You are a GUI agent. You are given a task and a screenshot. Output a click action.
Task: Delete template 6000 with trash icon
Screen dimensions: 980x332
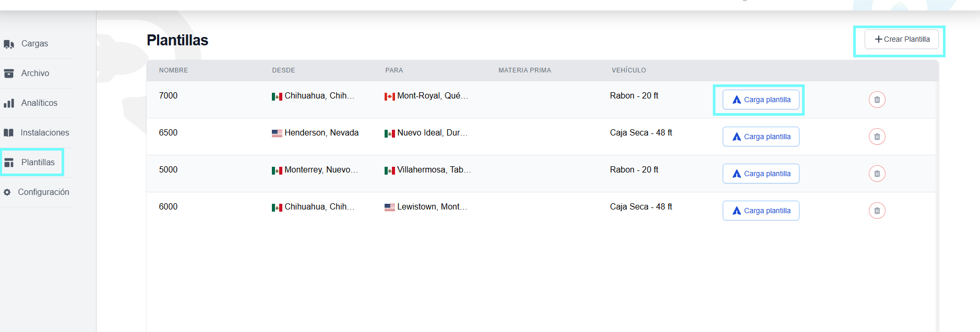click(877, 211)
